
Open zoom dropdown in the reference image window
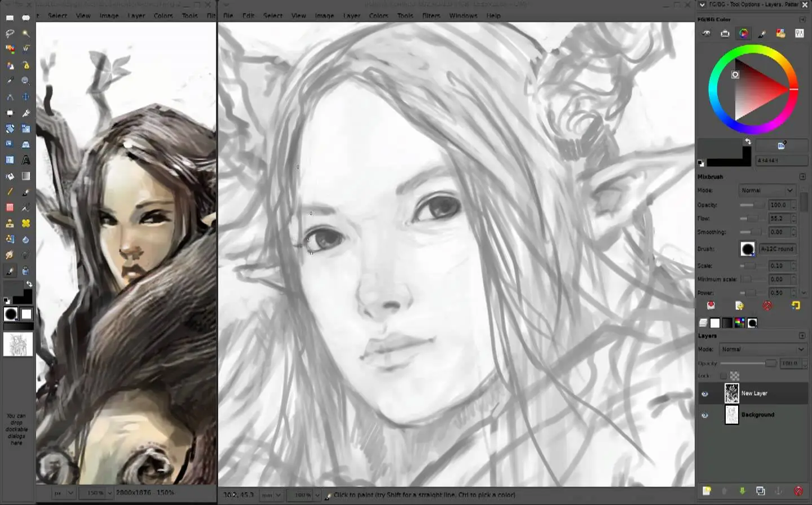coord(109,493)
